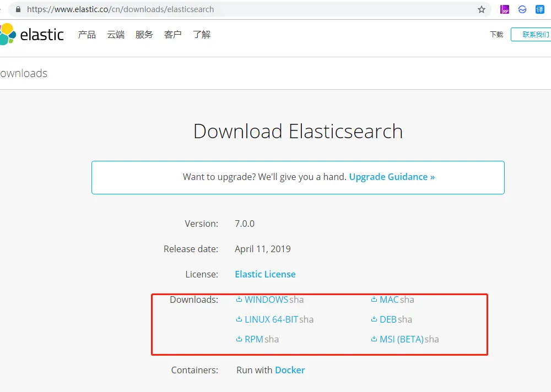Download the WINDOWS package
The width and height of the screenshot is (551, 392).
click(266, 300)
